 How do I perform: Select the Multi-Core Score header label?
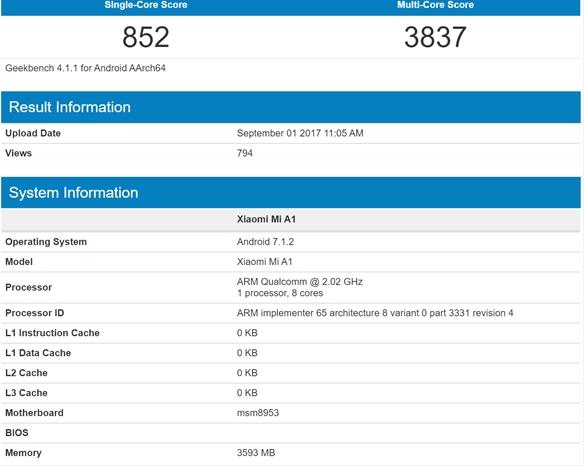[x=435, y=5]
